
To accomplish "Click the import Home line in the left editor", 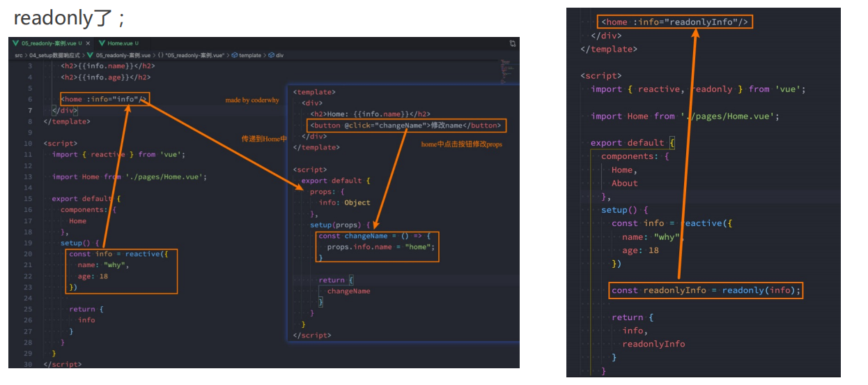I will tap(129, 176).
